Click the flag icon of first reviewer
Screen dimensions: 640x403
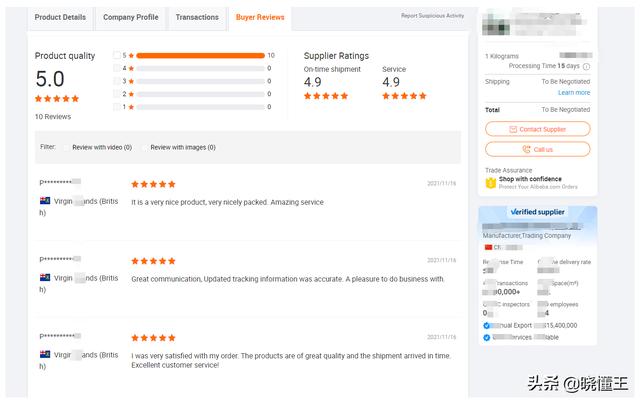(45, 200)
